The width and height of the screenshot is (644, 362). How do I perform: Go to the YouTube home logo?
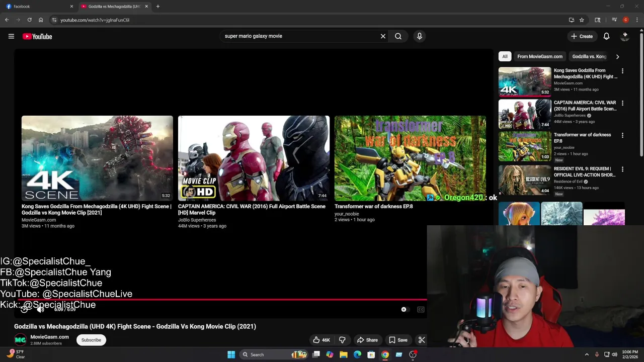coord(37,36)
